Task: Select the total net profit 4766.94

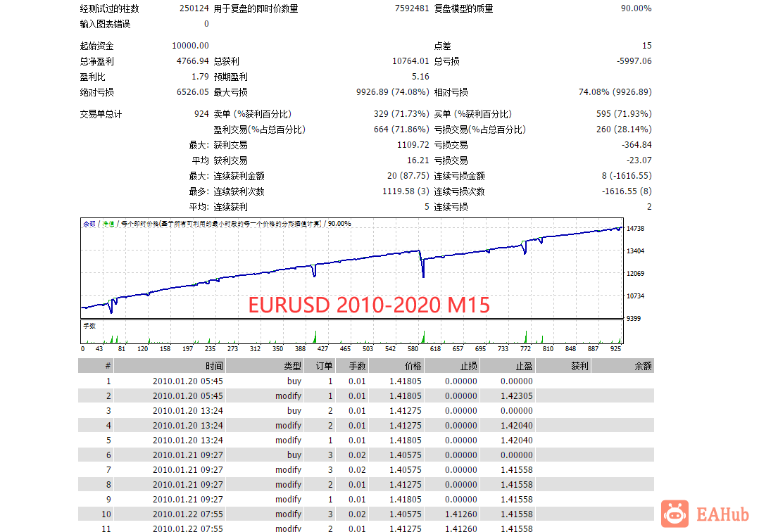Action: (193, 61)
